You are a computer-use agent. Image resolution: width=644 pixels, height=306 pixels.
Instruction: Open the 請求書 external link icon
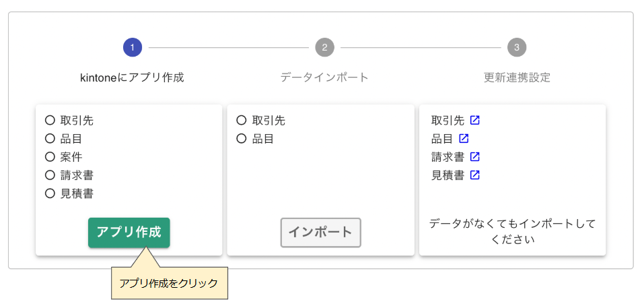pos(475,156)
